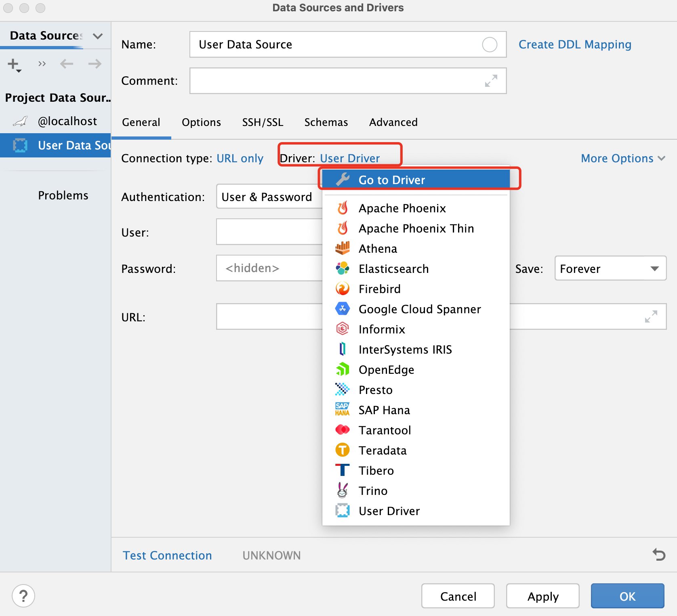Click the Name input field

click(348, 44)
